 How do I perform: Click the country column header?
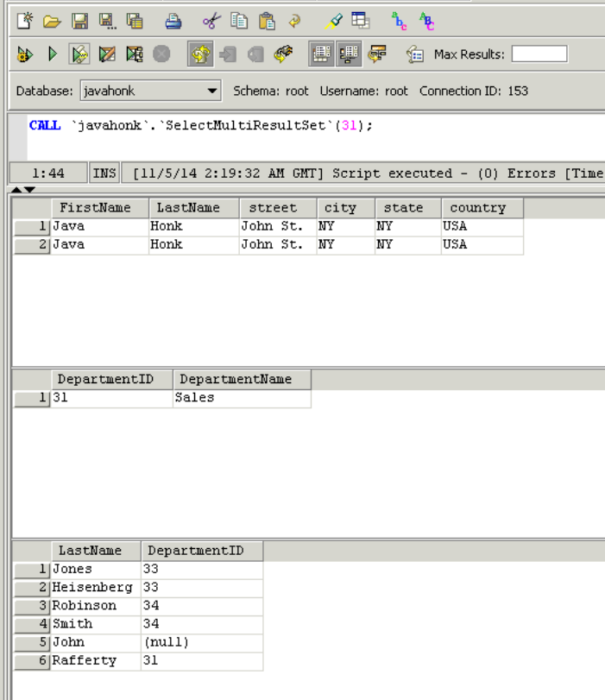482,208
